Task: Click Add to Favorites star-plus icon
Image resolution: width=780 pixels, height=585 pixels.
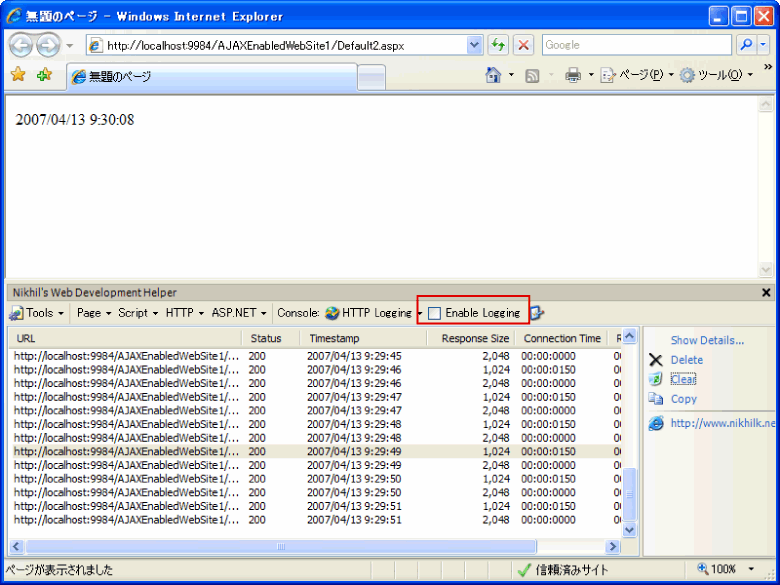Action: click(44, 75)
